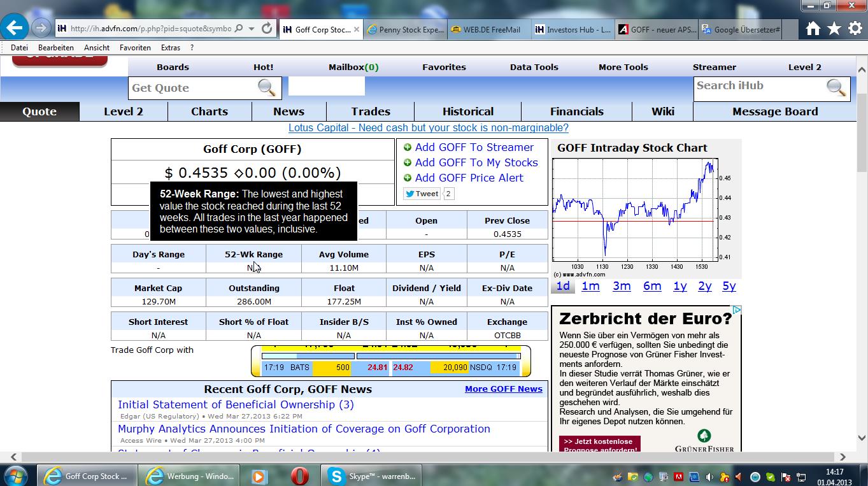Open the Favoriten menu
This screenshot has width=868, height=486.
point(135,48)
